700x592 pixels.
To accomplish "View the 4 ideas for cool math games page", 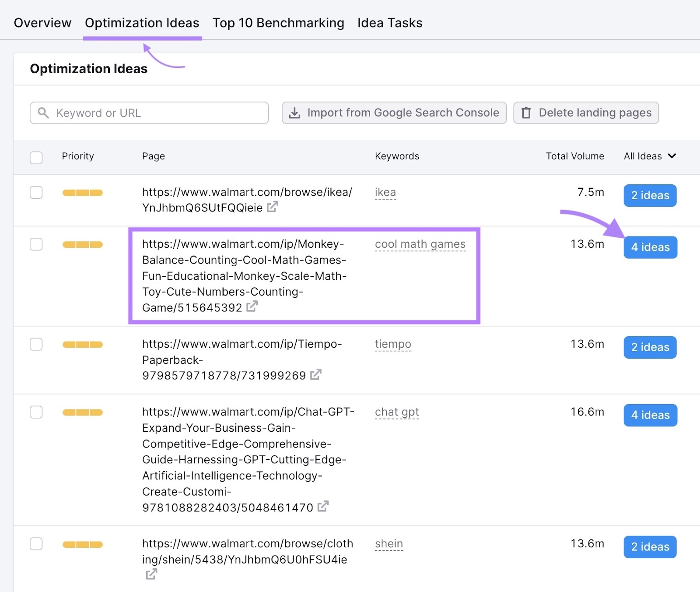I will (650, 247).
